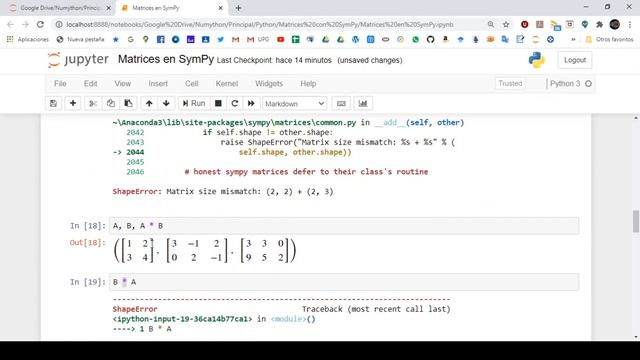The width and height of the screenshot is (640, 360).
Task: Open the File menu
Action: tap(60, 84)
